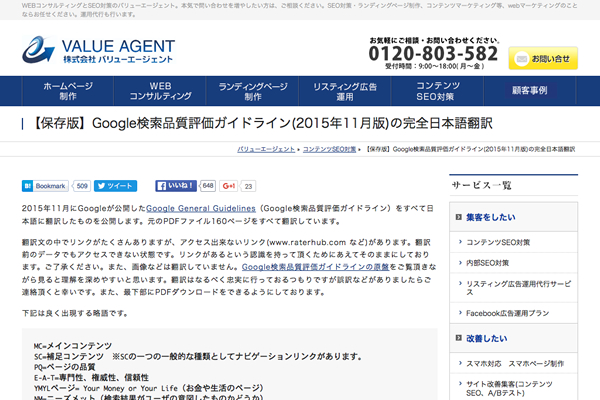The width and height of the screenshot is (600, 400).
Task: Click the 下記は良く出現する略語です sentence
Action: click(75, 313)
